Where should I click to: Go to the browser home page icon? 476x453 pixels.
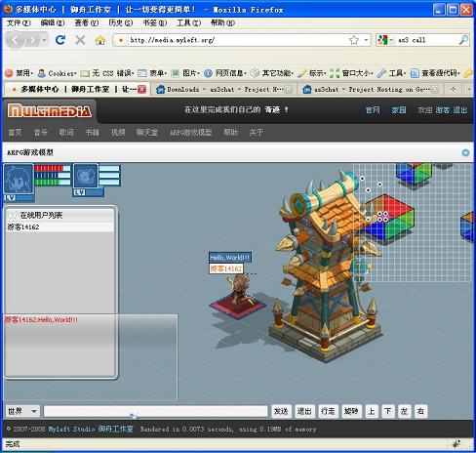pos(100,40)
